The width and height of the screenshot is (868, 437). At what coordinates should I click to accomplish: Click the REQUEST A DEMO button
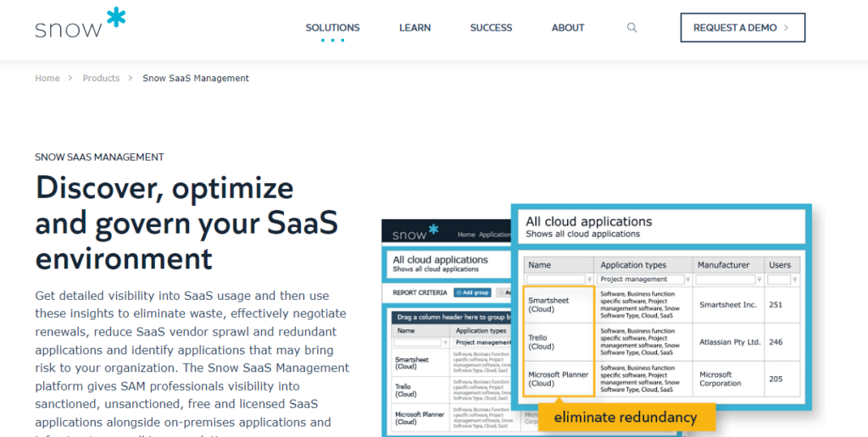coord(743,28)
